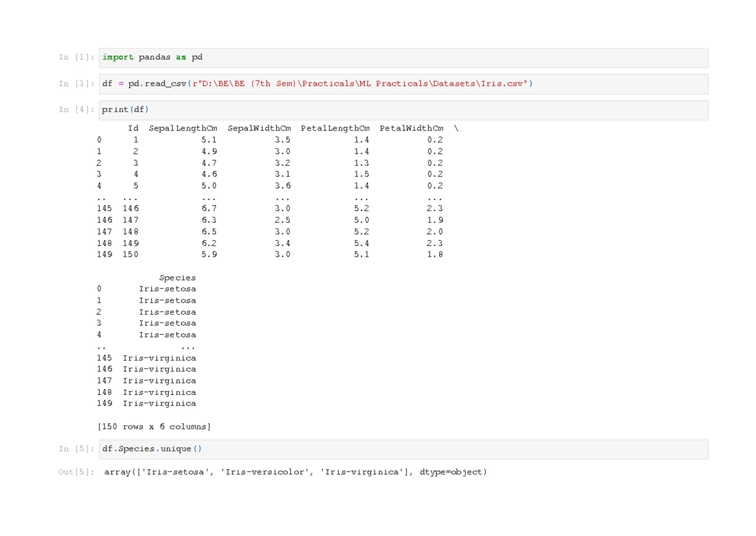Screen dimensions: 756x536
Task: Click 'Iris-virginica' in Species row 145
Action: tap(159, 358)
